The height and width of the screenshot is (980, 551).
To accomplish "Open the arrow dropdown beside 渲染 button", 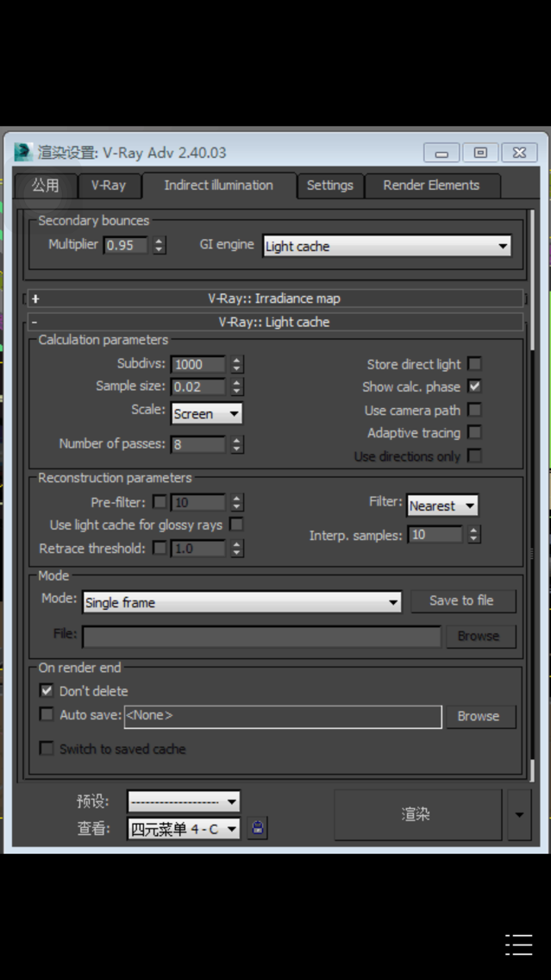I will click(519, 815).
